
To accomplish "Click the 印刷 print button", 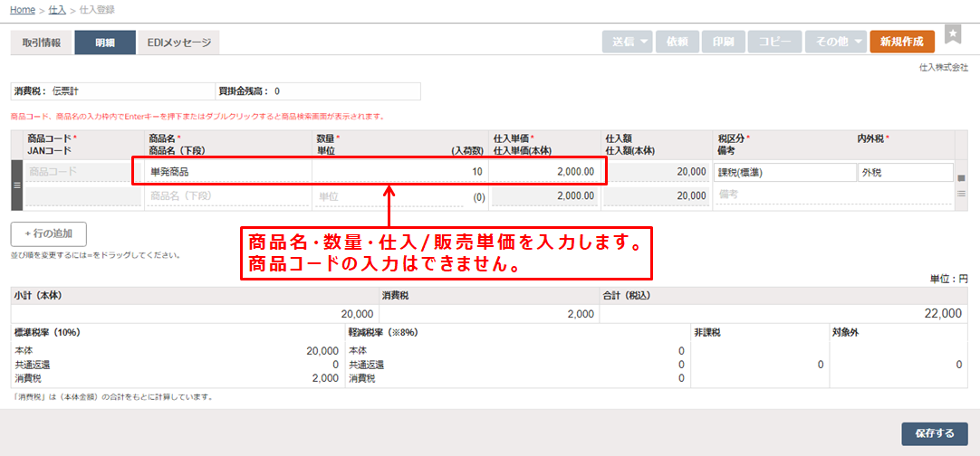I will 723,42.
